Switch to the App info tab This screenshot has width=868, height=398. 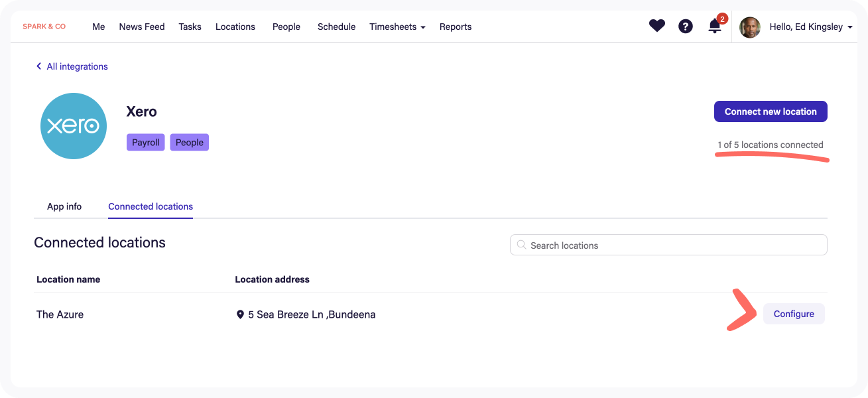pyautogui.click(x=64, y=206)
